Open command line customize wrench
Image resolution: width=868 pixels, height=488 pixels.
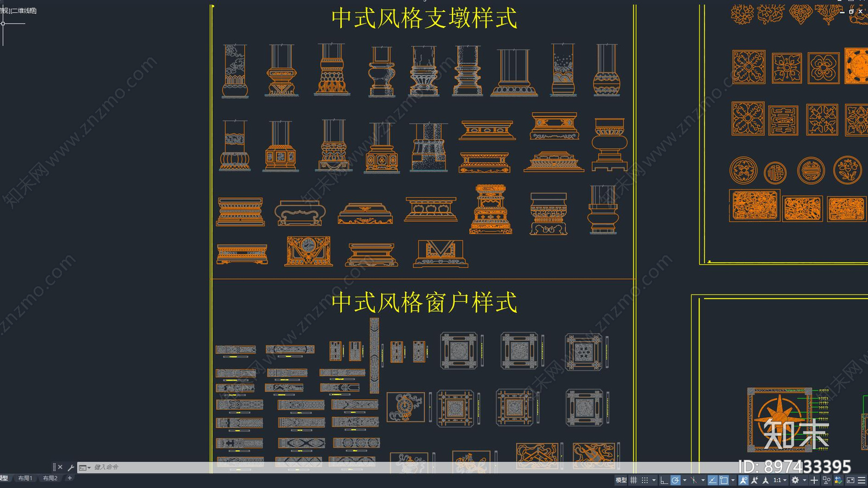71,467
